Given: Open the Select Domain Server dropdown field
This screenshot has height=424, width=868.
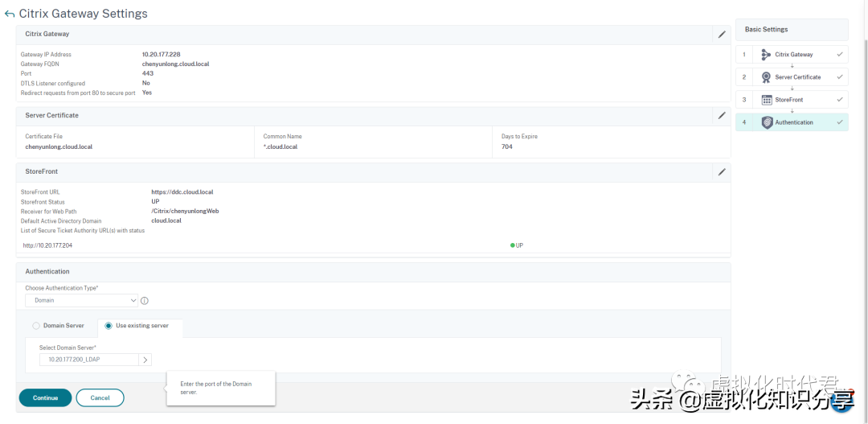Looking at the screenshot, I should coord(88,360).
